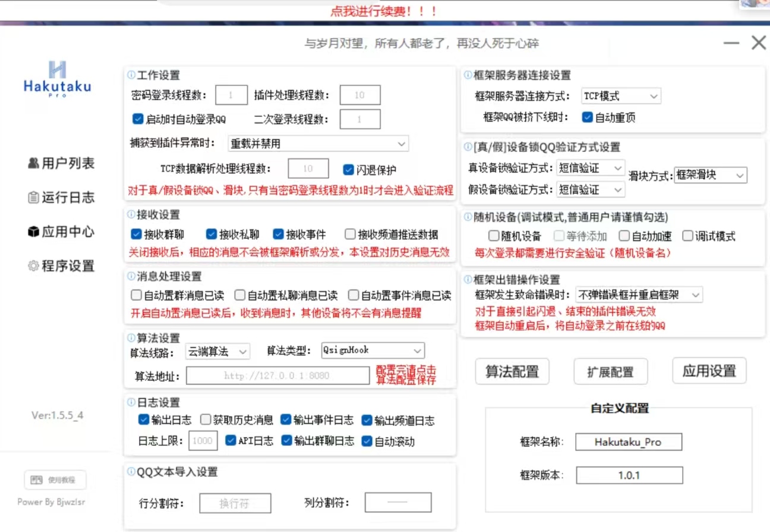The height and width of the screenshot is (532, 770).
Task: Click the 使用教程 button
Action: tap(55, 480)
